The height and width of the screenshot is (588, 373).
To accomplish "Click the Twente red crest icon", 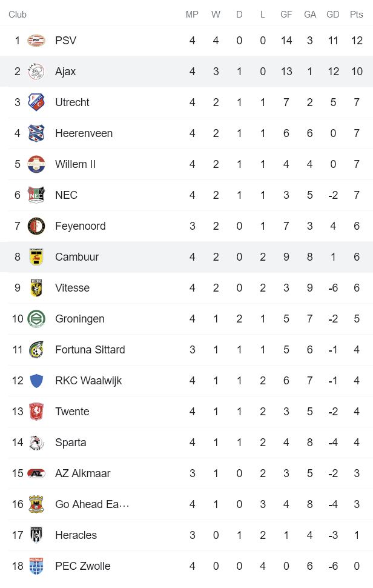I will click(36, 412).
